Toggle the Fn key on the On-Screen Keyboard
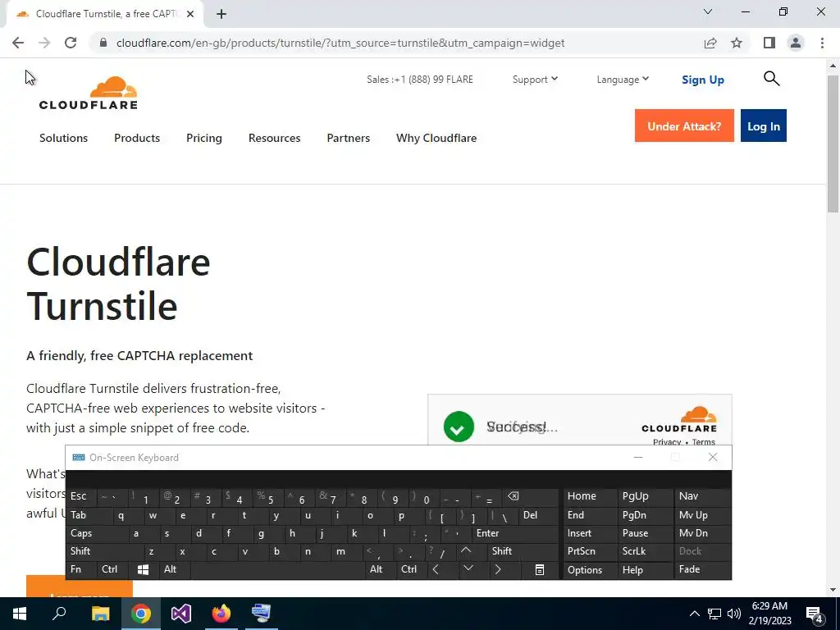This screenshot has width=840, height=630. pos(81,569)
